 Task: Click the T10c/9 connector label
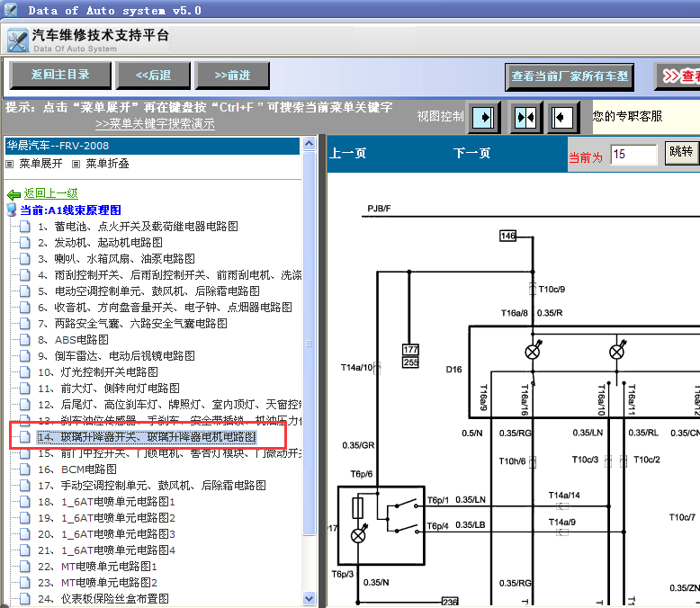pos(552,290)
